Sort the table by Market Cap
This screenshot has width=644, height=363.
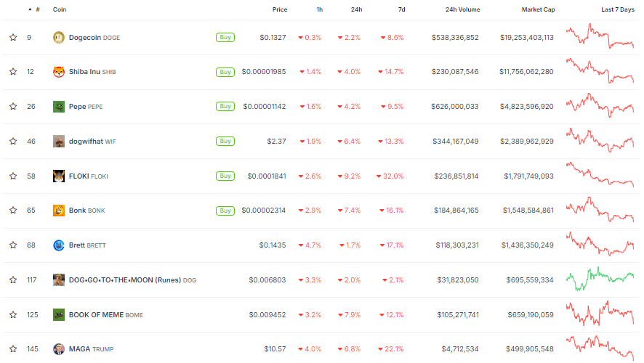[538, 9]
